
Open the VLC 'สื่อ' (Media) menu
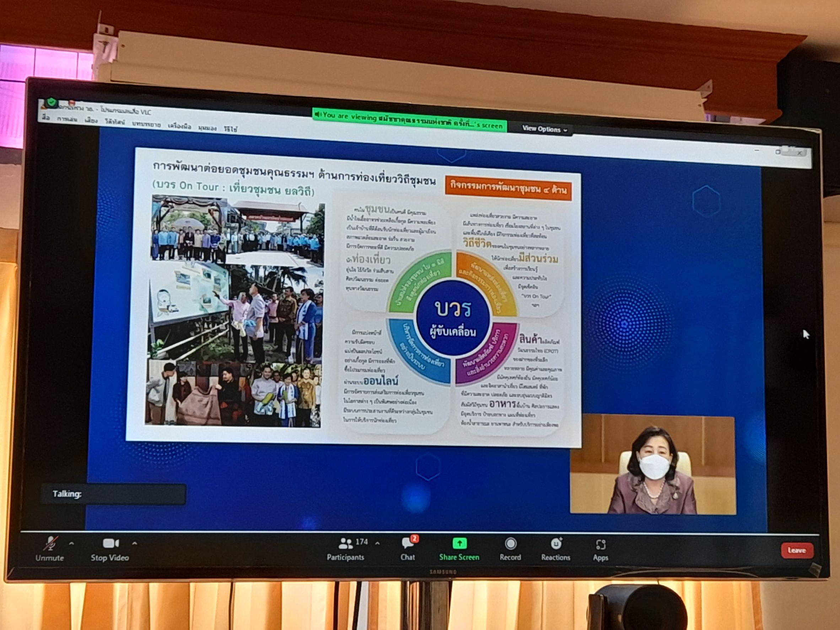[46, 118]
